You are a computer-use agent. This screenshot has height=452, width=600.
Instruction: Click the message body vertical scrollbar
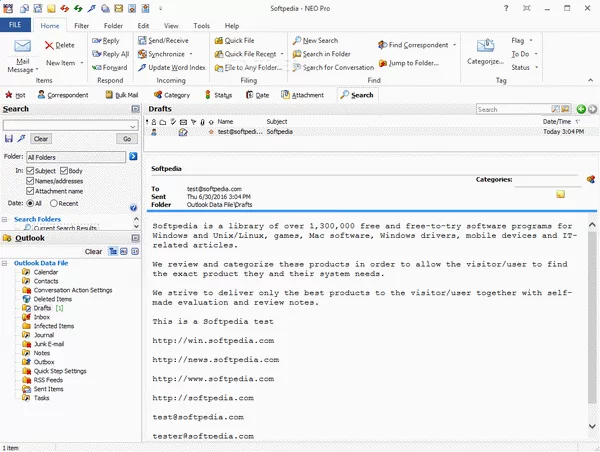593,330
